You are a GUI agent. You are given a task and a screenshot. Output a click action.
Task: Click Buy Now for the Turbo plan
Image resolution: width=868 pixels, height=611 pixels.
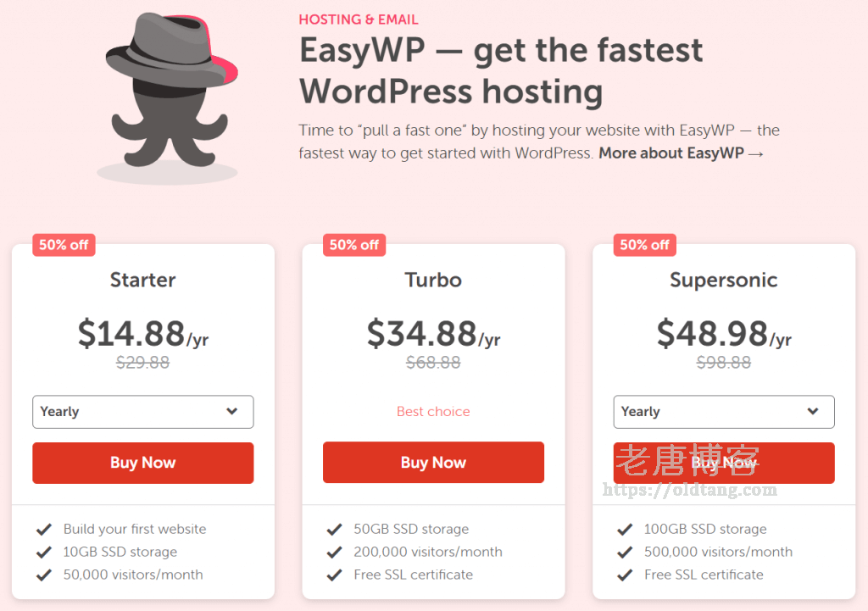click(x=433, y=462)
